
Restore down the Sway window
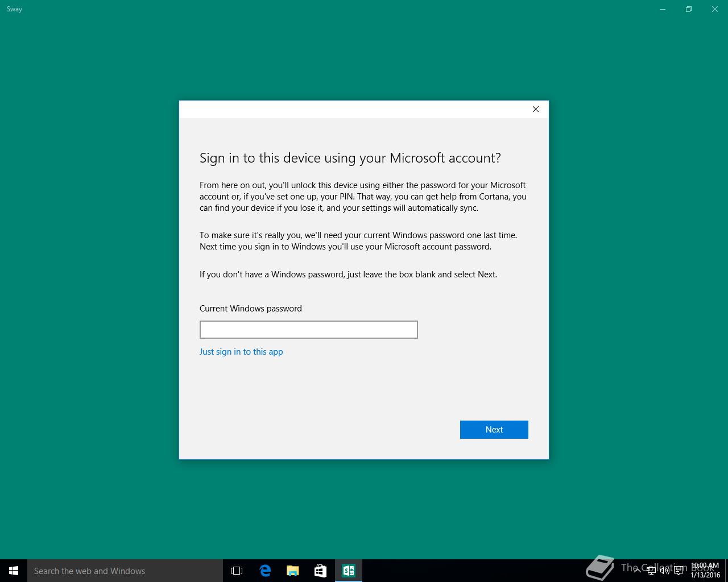coord(689,9)
